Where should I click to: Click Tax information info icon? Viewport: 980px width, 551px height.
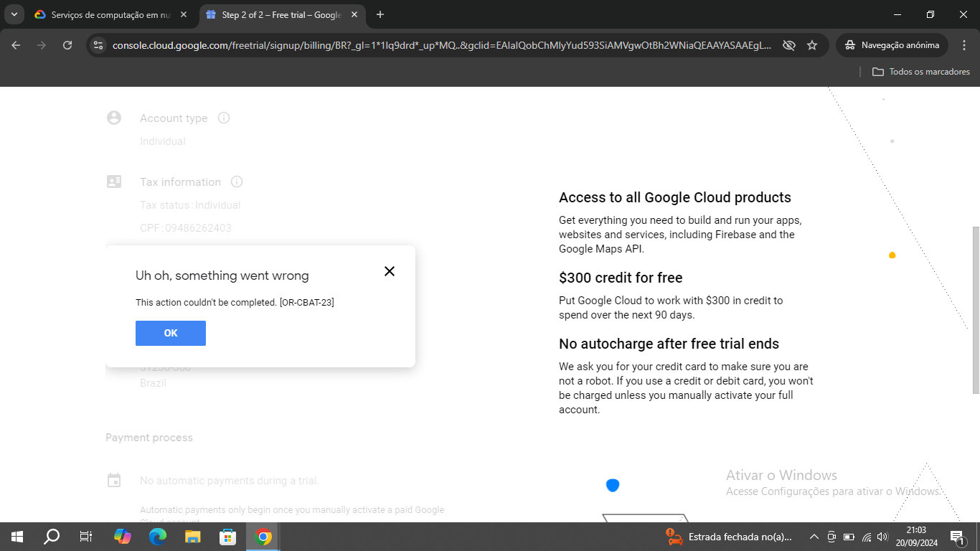click(237, 182)
